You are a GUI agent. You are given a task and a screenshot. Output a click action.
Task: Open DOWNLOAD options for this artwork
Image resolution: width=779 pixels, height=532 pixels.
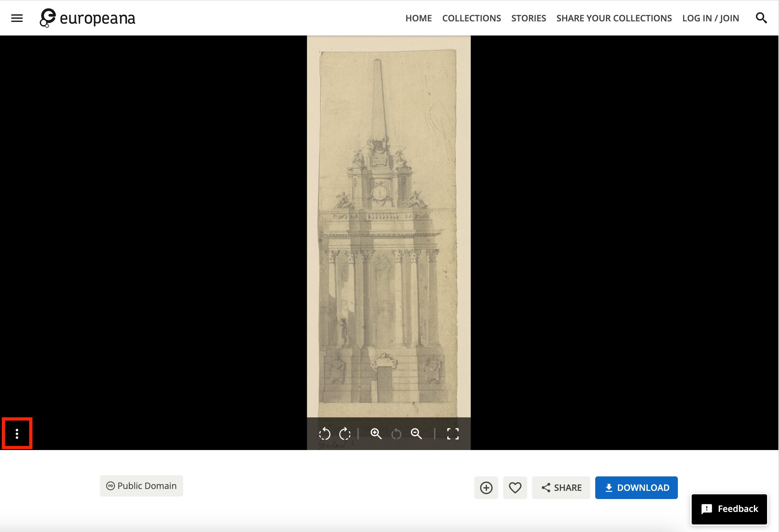pyautogui.click(x=636, y=487)
